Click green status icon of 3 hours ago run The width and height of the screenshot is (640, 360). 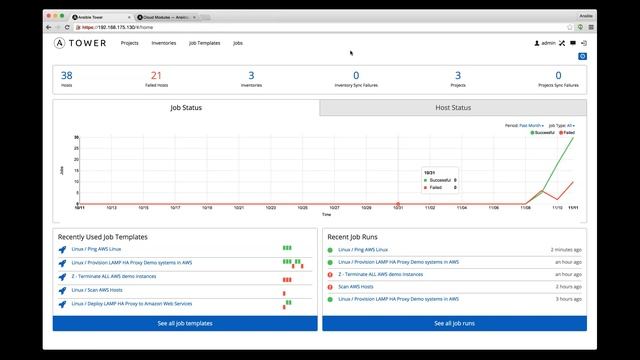330,299
